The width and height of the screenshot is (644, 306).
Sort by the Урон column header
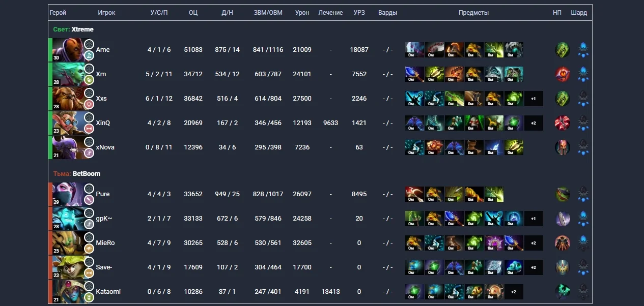(302, 13)
